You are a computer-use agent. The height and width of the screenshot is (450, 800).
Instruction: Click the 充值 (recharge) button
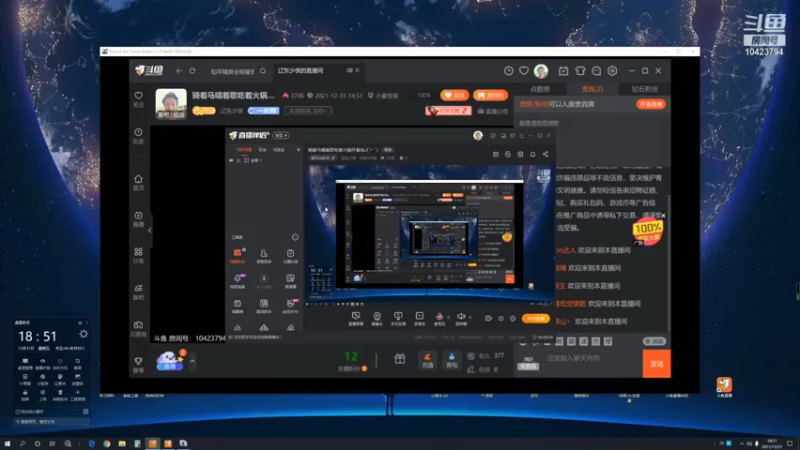click(428, 360)
